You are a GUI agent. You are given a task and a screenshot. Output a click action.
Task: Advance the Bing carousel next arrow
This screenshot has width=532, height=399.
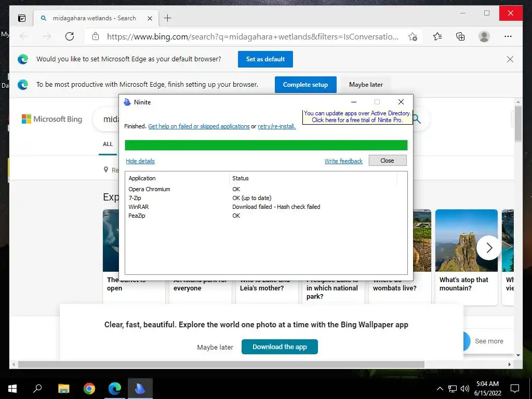click(x=489, y=248)
